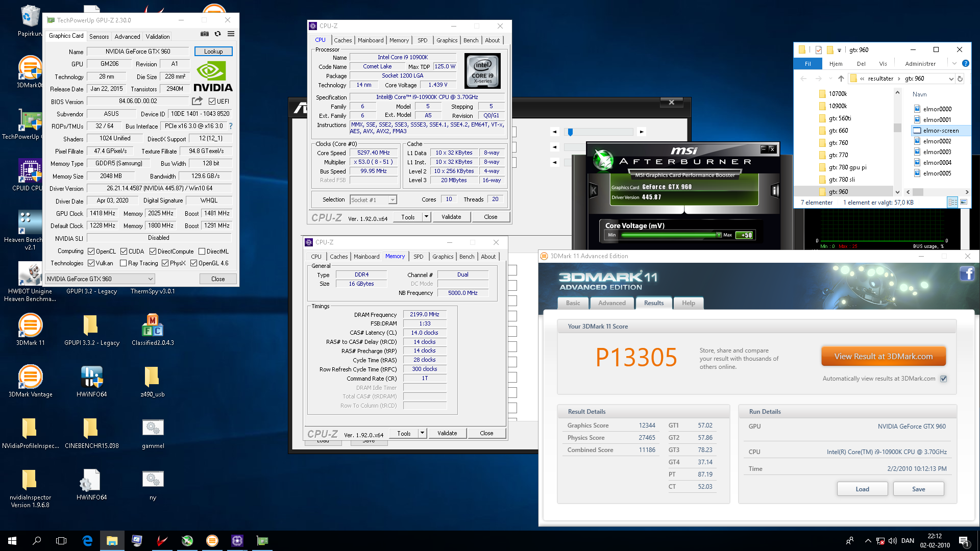Open Start menu Windows button
The image size is (980, 551).
point(12,541)
